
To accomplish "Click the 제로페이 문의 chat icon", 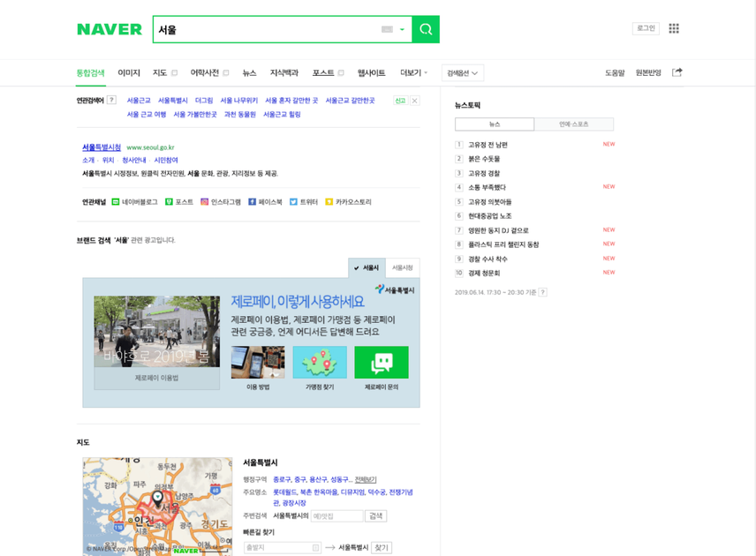I will click(x=382, y=363).
